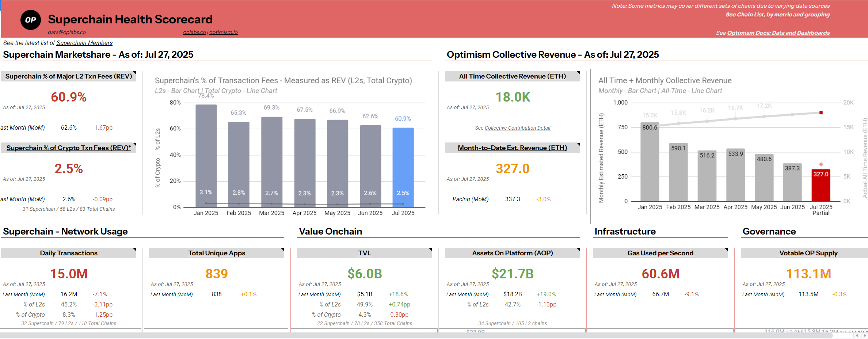Viewport: 868px width, 339px height.
Task: Open the optimism.io link
Action: (x=223, y=32)
